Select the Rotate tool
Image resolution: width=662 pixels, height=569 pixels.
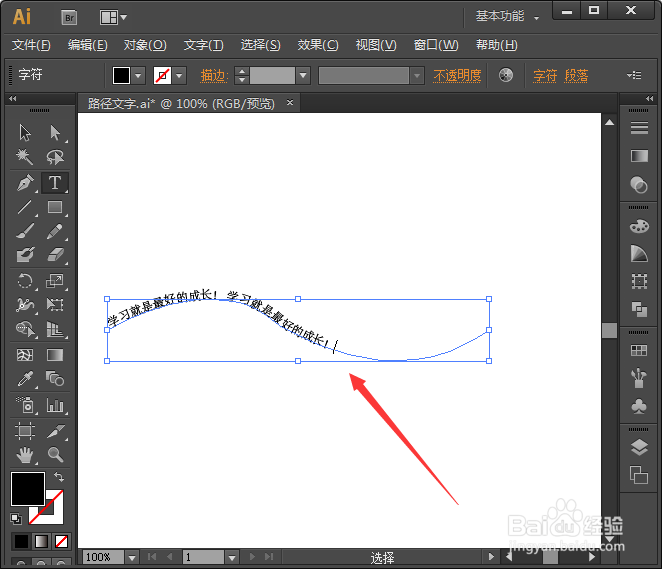(x=25, y=281)
